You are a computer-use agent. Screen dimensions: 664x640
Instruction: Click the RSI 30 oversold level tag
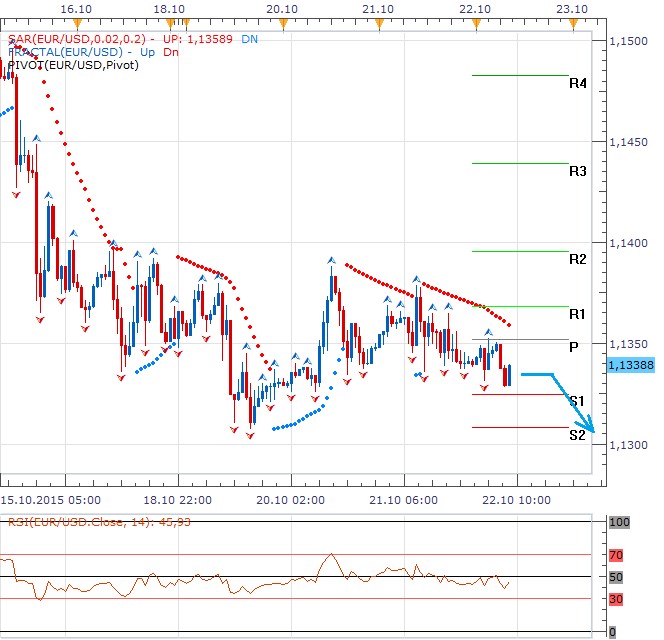(x=617, y=599)
